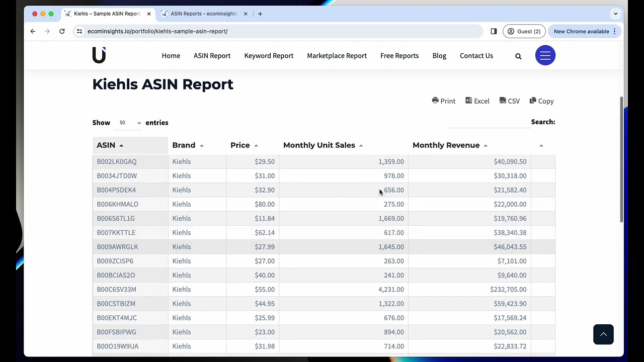The height and width of the screenshot is (362, 644).
Task: Switch to the ASIN Reports – ecominsights tab
Action: [x=204, y=14]
